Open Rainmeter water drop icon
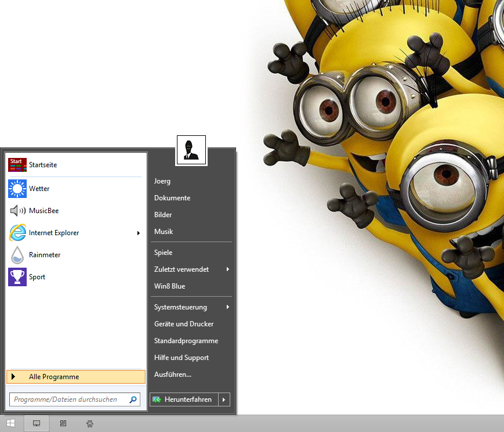The height and width of the screenshot is (432, 504). tap(17, 255)
